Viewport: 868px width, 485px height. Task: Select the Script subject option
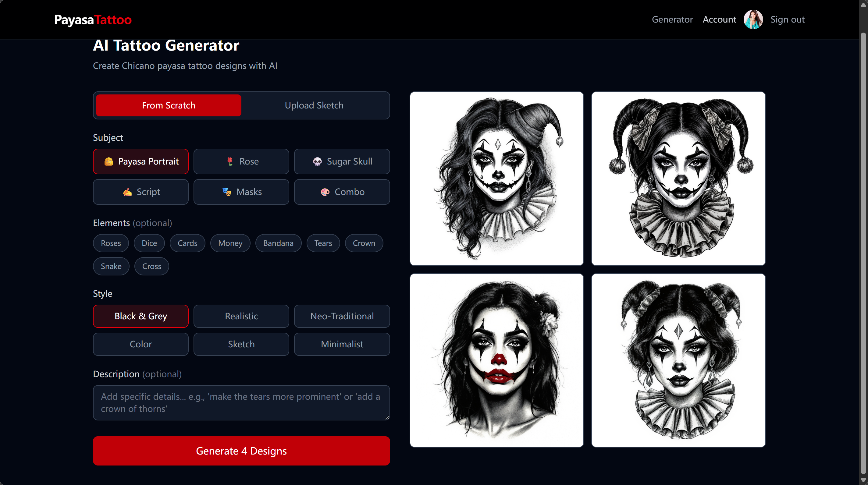(141, 192)
